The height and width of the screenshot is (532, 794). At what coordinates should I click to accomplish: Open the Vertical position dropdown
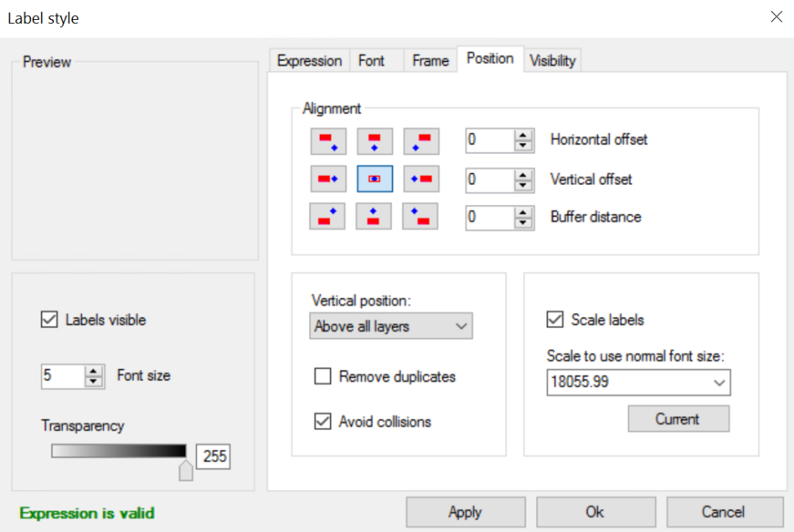[x=461, y=326]
